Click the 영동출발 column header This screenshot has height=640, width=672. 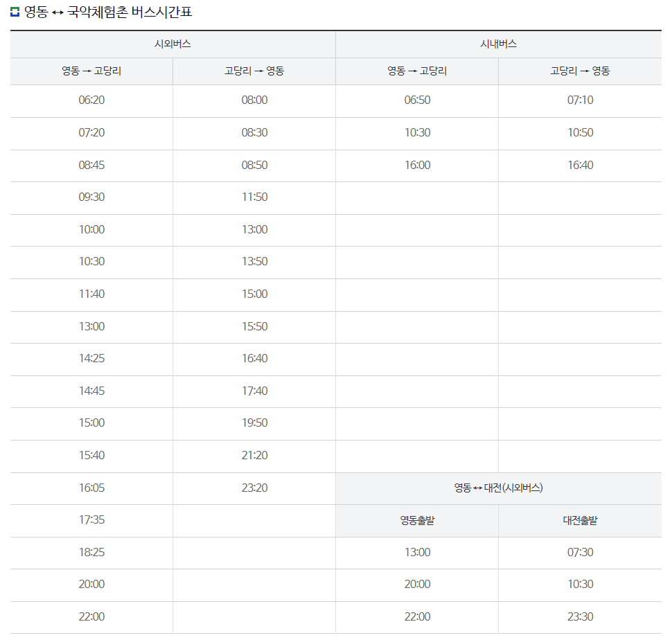(416, 520)
